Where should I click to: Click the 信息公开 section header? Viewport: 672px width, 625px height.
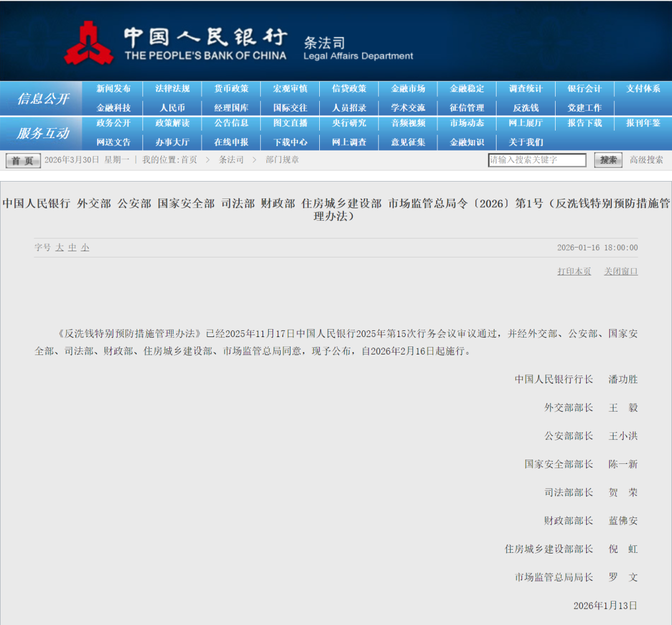point(42,99)
